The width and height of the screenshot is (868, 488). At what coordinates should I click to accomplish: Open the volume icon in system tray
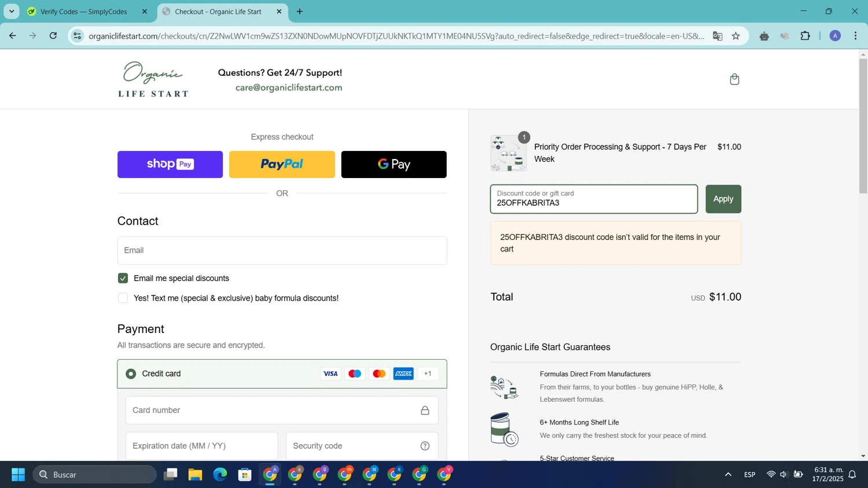[784, 475]
